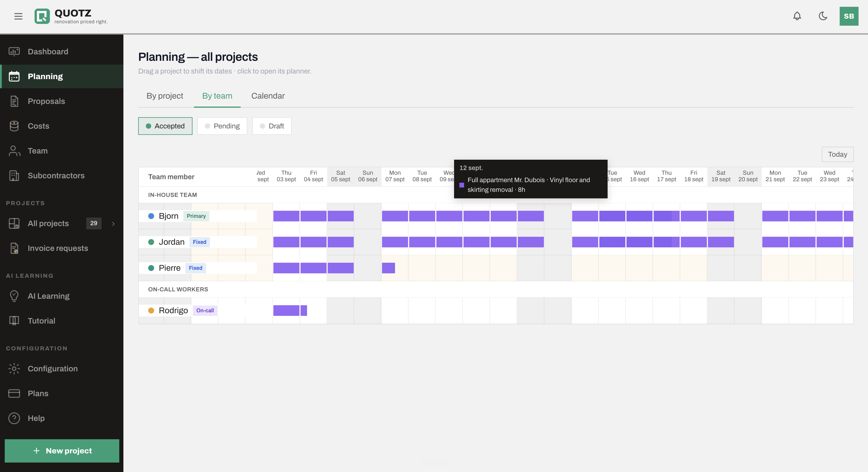Click the Costs coins icon
The image size is (868, 472).
click(14, 126)
